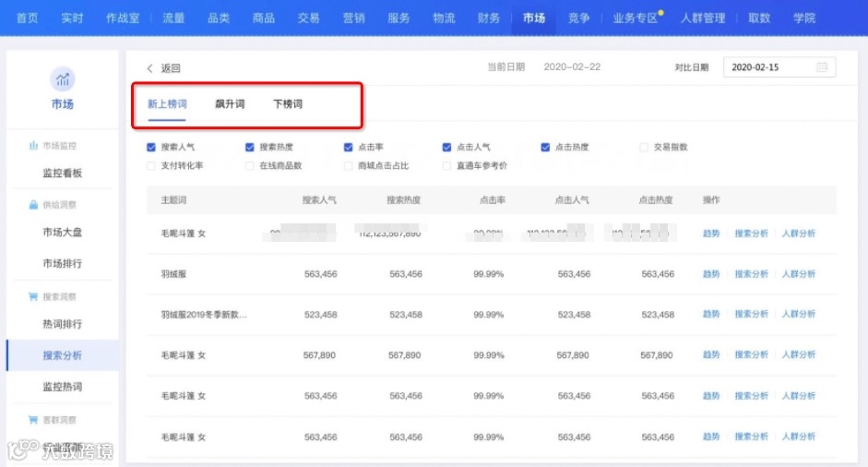This screenshot has height=467, width=868.
Task: Open the calendar icon in 对比日期 field
Action: 822,67
